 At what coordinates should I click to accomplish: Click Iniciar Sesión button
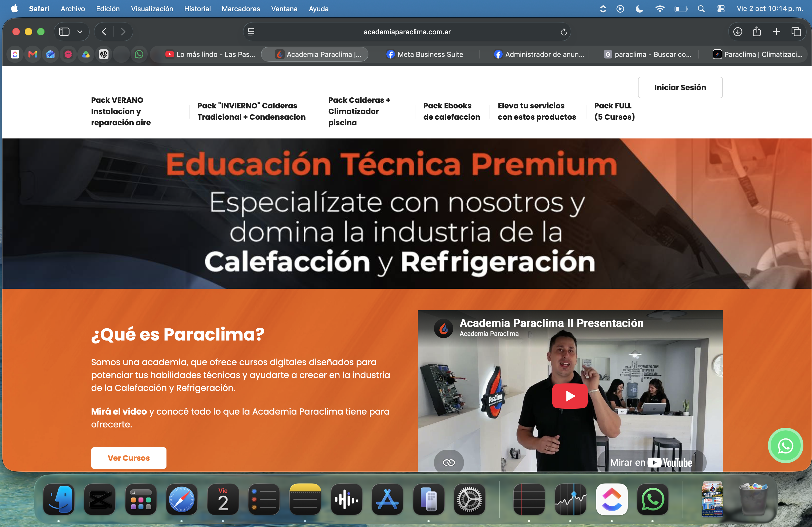click(x=680, y=87)
